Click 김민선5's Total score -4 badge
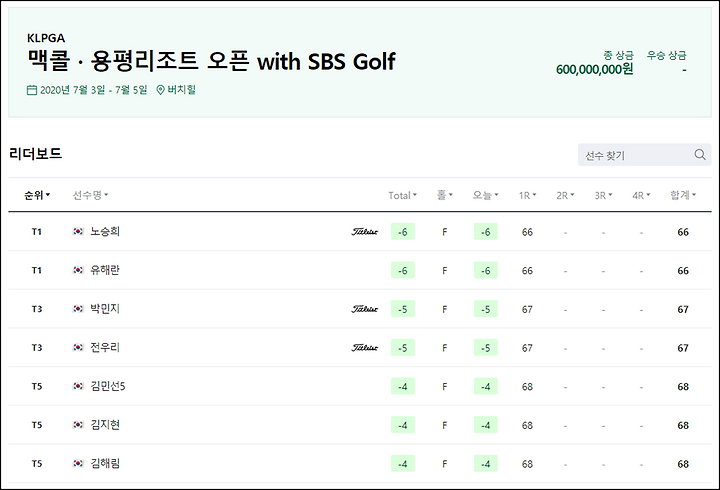720x490 pixels. [x=403, y=387]
